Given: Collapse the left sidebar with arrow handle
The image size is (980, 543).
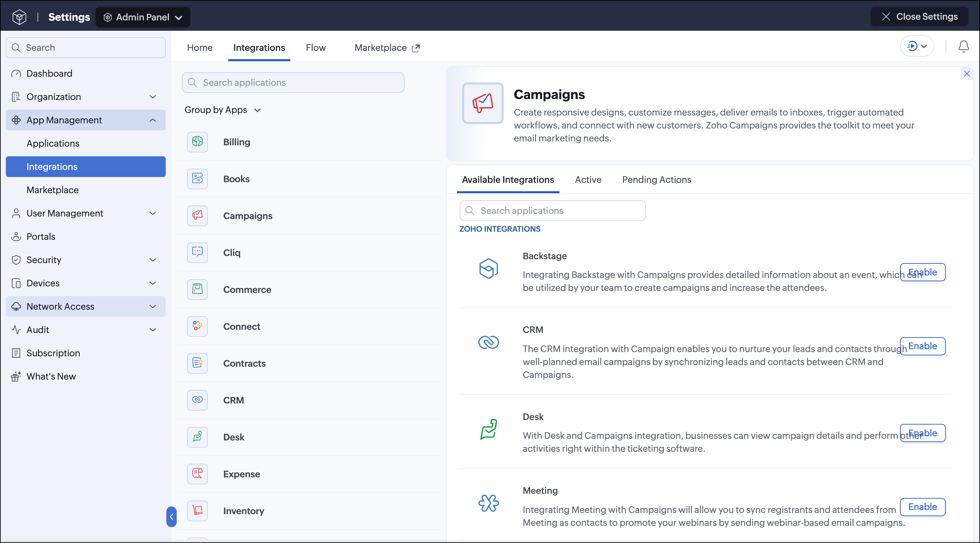Looking at the screenshot, I should click(171, 517).
